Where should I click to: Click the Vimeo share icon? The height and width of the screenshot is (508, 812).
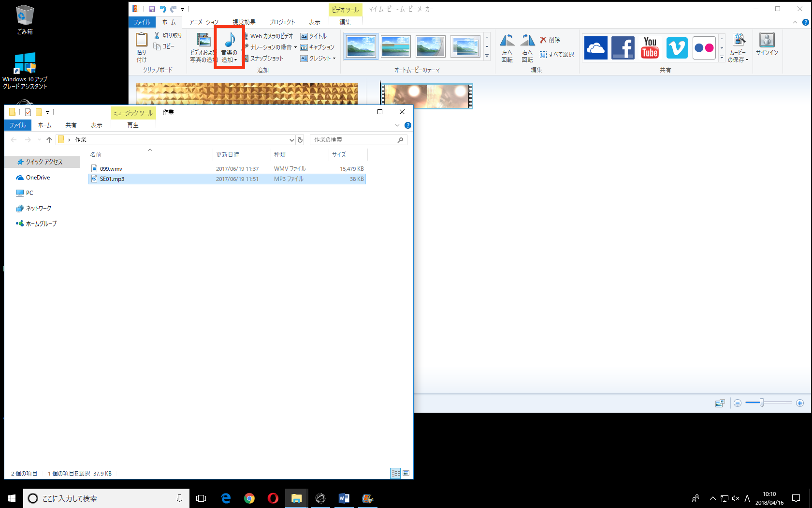pos(677,48)
